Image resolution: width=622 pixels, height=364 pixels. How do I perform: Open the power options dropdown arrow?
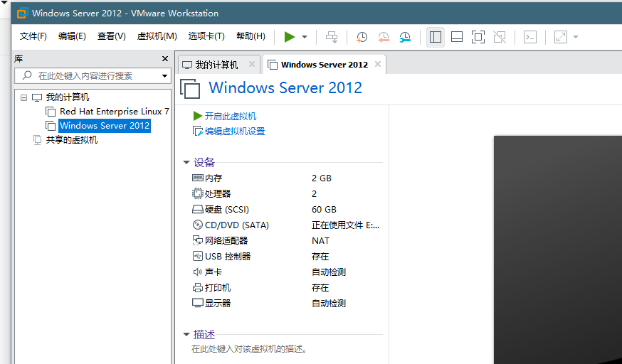click(x=305, y=37)
